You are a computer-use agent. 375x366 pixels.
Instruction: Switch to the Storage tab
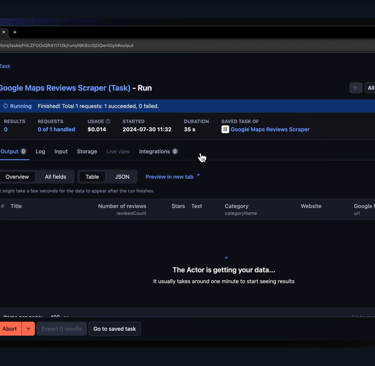click(87, 151)
